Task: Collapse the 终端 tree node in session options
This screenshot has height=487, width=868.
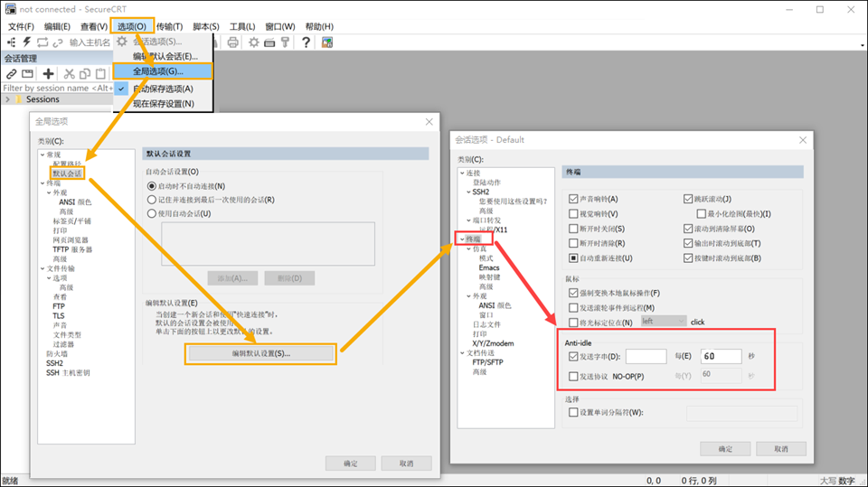Action: tap(461, 239)
